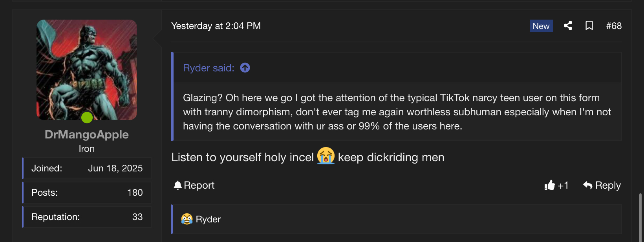
Task: Open the #68 post permalink
Action: [614, 26]
